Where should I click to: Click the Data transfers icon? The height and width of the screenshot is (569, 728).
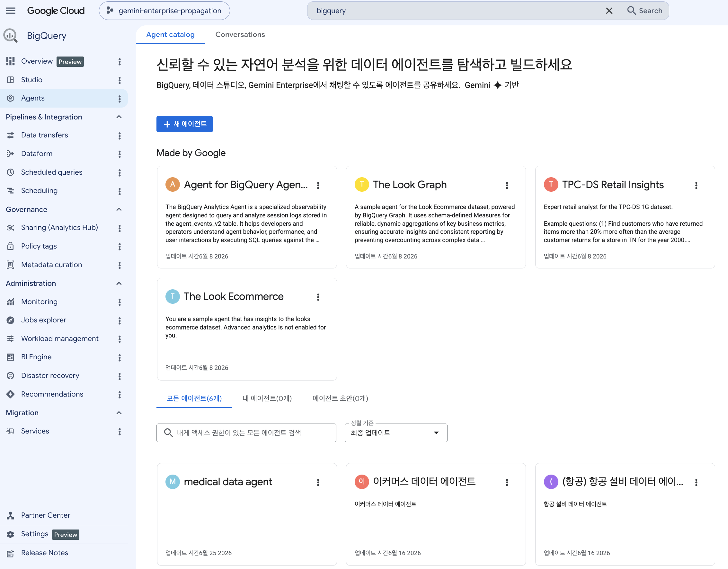pos(11,135)
